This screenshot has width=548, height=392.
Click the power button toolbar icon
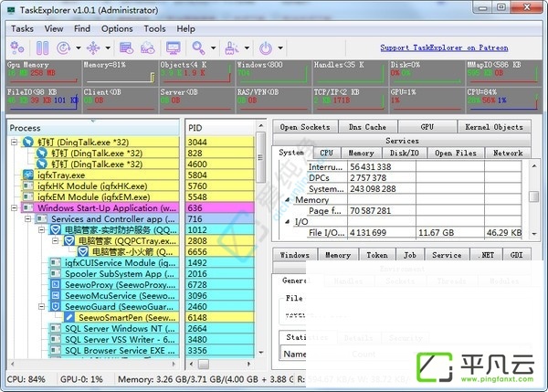click(x=266, y=48)
